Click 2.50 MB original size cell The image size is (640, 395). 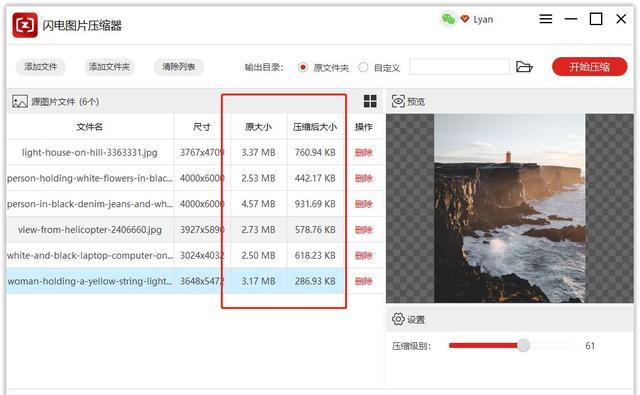[x=258, y=255]
